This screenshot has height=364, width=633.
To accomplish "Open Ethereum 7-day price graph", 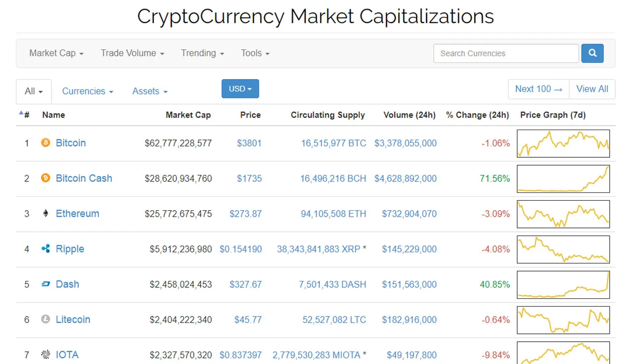I will [563, 214].
